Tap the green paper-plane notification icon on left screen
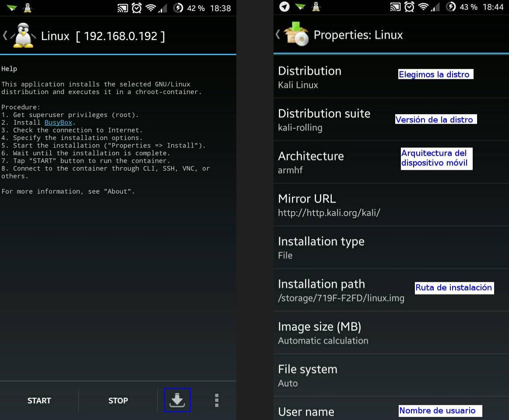The image size is (509, 420). tap(12, 8)
